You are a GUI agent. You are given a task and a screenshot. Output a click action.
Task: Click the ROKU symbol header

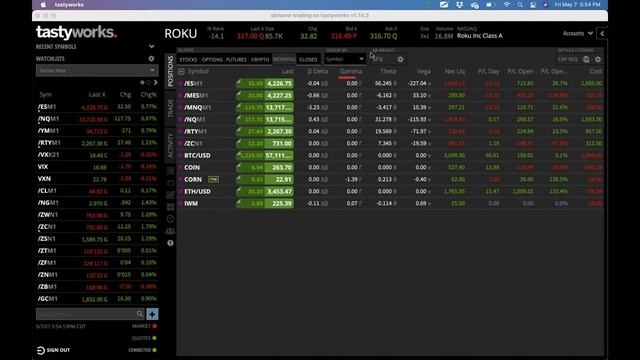point(180,34)
